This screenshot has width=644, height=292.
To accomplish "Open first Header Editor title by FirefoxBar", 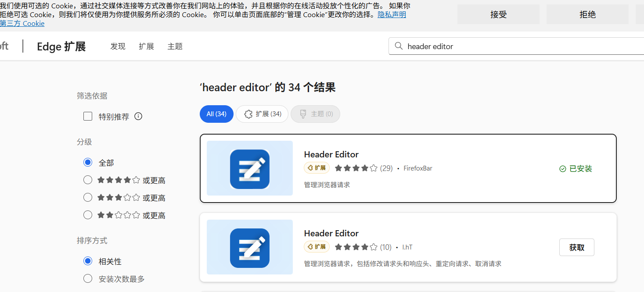I will click(331, 154).
